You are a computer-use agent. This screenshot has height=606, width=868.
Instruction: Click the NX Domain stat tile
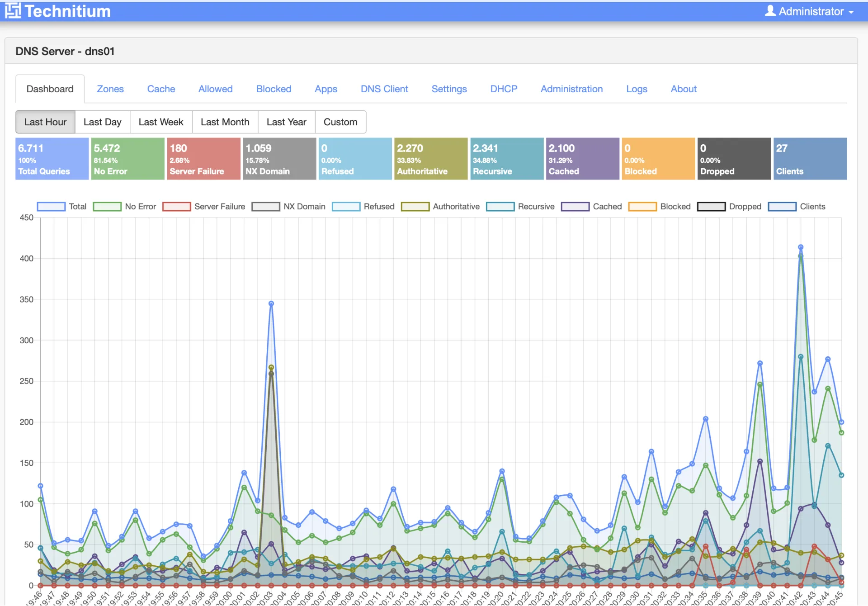click(279, 159)
